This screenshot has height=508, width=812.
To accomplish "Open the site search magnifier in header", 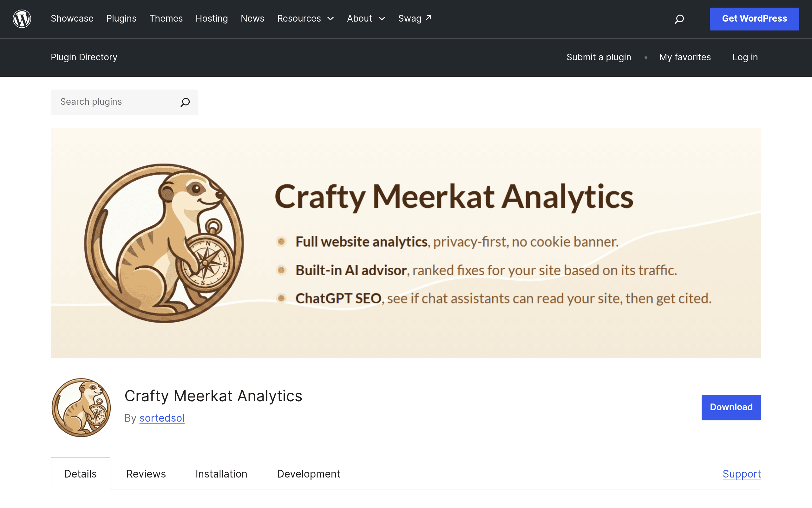I will click(679, 19).
